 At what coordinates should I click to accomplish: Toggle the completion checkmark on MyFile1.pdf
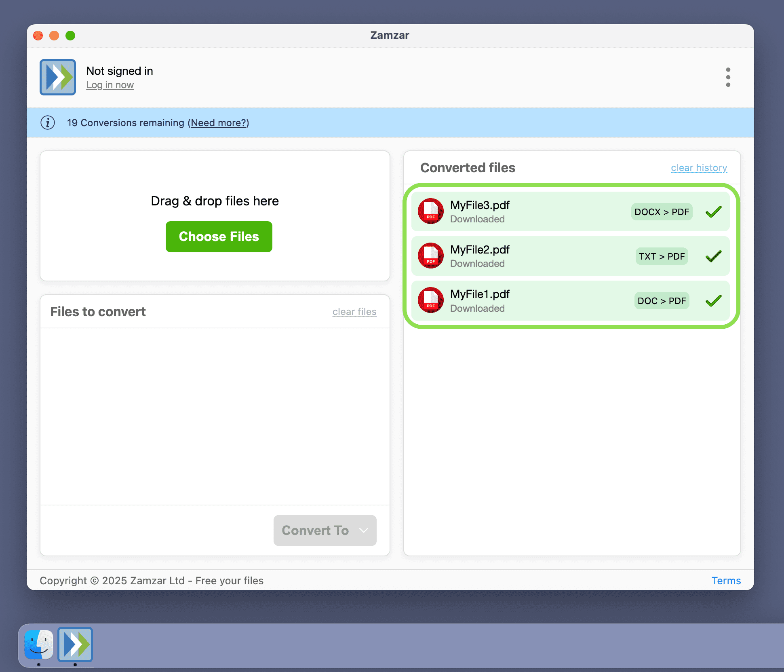coord(713,300)
